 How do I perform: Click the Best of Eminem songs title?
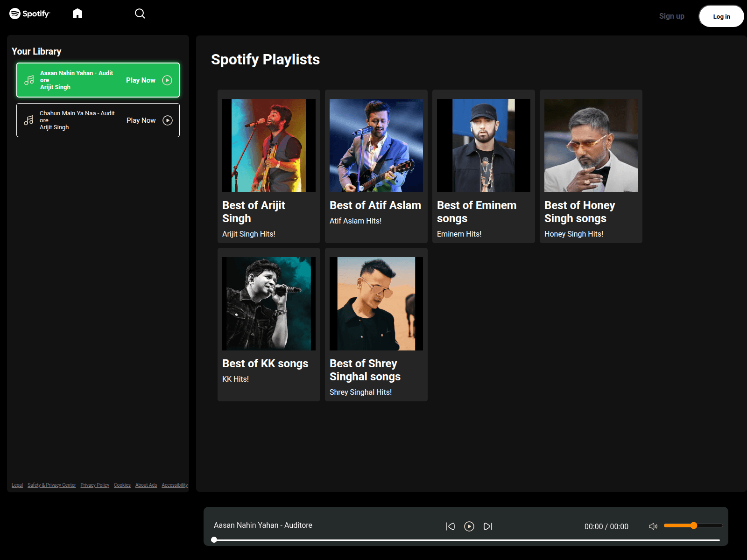[x=477, y=212]
